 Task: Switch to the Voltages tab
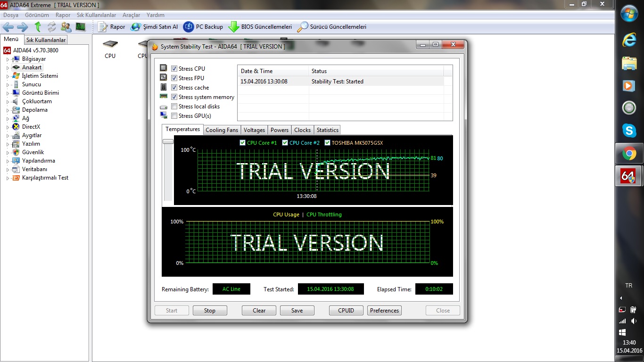[x=255, y=130]
